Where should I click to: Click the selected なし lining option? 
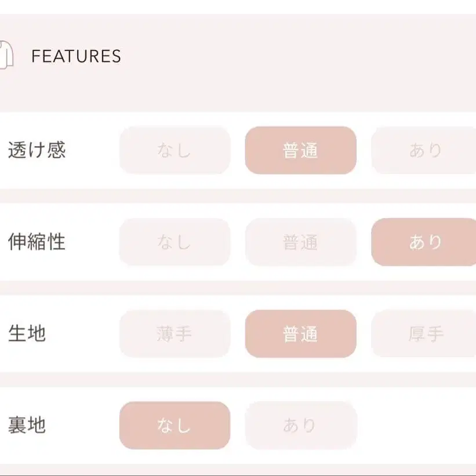(175, 424)
